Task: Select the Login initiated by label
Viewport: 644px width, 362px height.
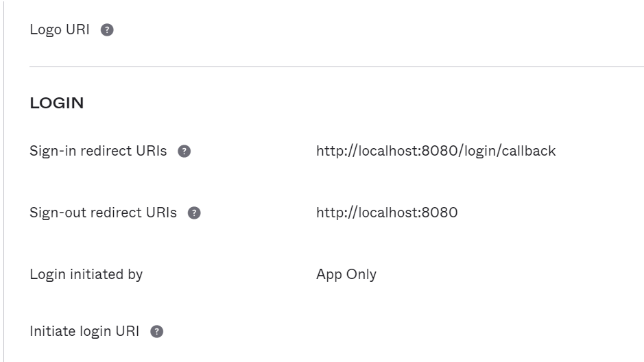Action: click(x=86, y=274)
